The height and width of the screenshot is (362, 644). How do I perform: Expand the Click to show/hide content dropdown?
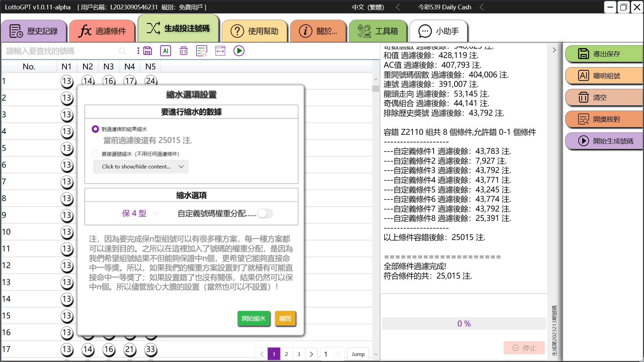point(141,167)
